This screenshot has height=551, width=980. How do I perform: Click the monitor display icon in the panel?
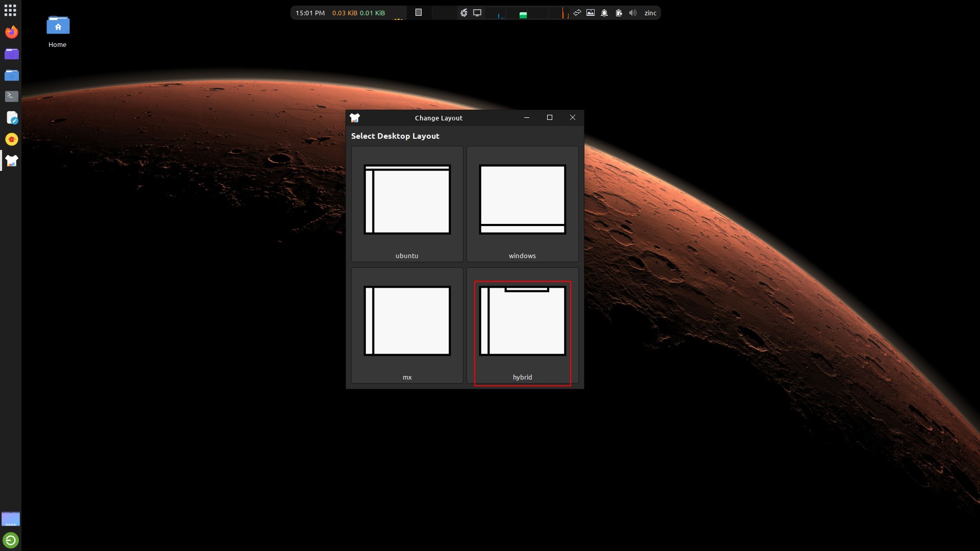click(x=477, y=13)
